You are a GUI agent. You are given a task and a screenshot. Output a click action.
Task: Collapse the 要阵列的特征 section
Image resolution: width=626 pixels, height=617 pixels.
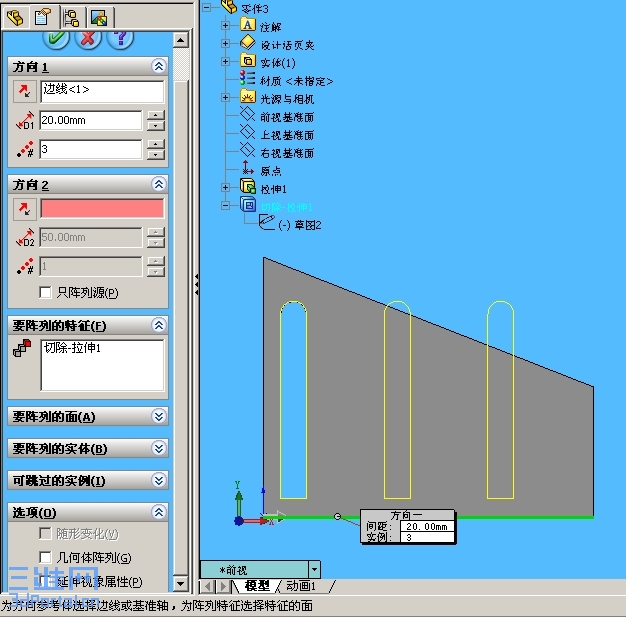(159, 325)
